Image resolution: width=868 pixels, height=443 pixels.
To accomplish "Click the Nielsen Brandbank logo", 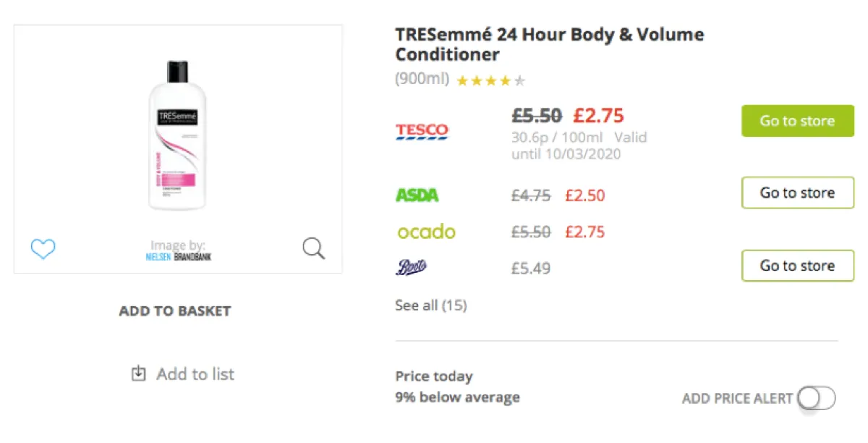I will coord(178,256).
